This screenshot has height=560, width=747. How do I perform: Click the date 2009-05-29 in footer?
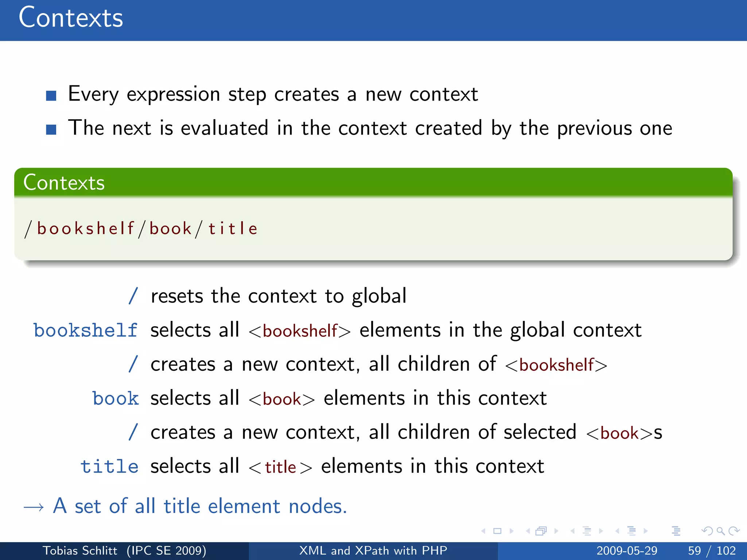627,551
